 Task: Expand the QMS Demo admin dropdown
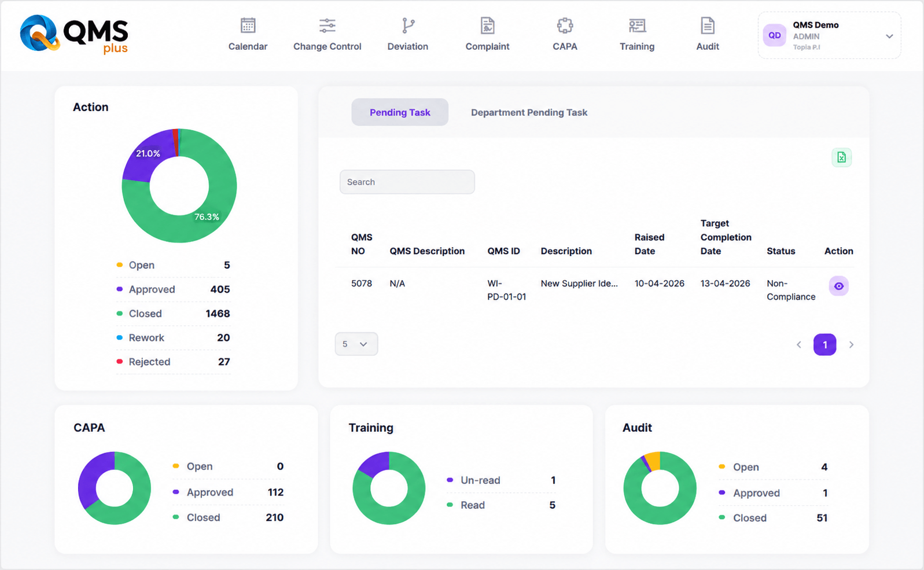coord(889,36)
